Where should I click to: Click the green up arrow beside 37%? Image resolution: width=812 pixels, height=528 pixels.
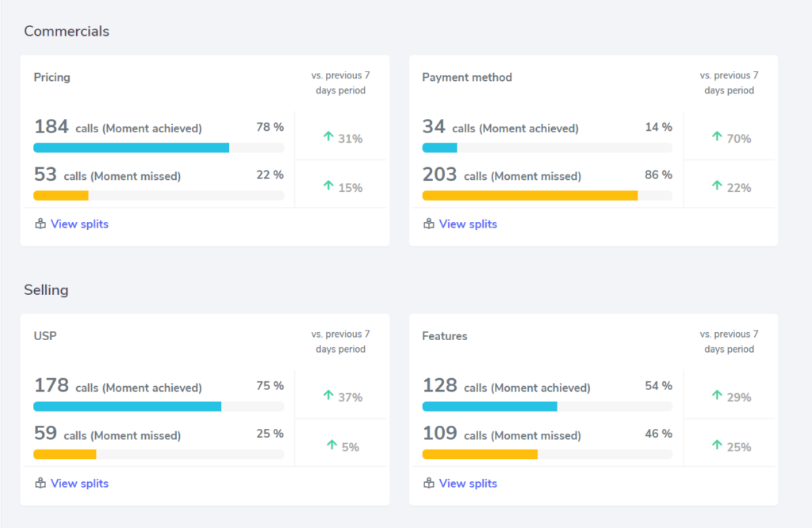click(328, 396)
